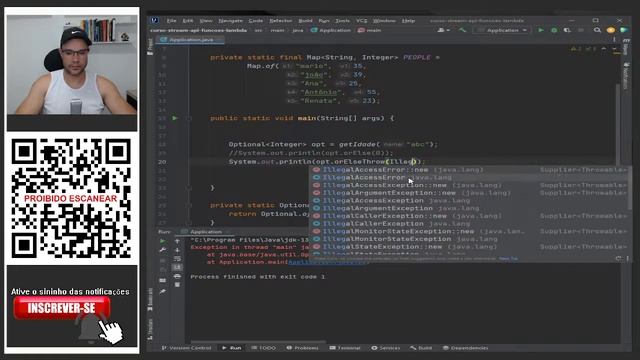This screenshot has width=640, height=360.
Task: Click the print icon in Run console
Action: point(177,276)
